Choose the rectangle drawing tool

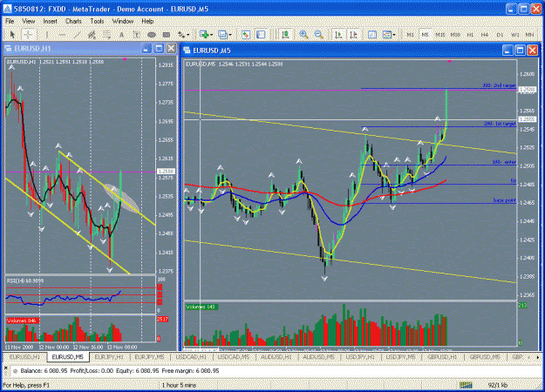point(167,35)
